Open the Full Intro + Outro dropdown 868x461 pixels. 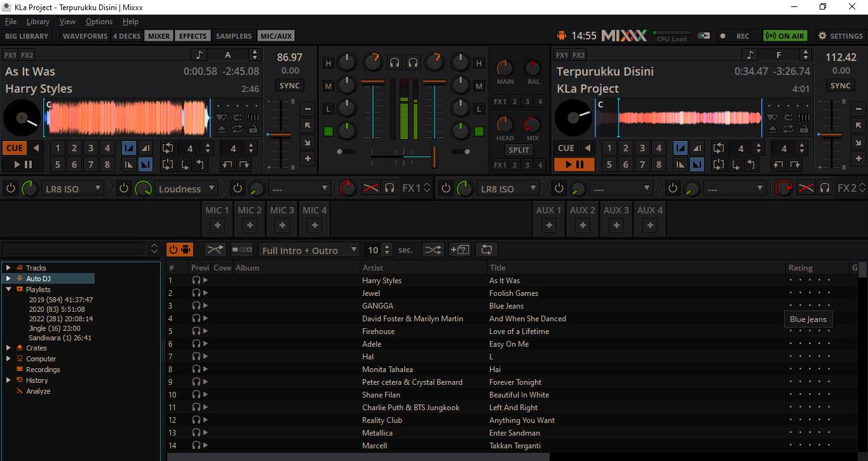[309, 250]
